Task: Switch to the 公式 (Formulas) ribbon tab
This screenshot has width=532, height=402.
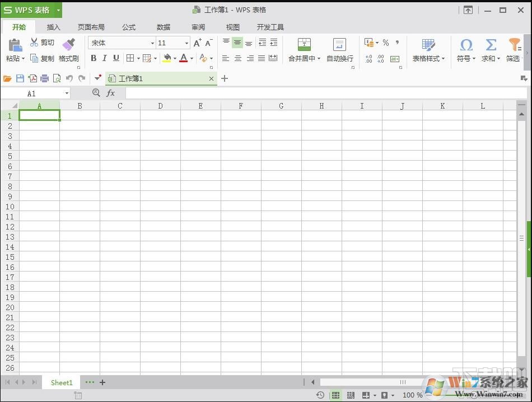Action: [128, 26]
